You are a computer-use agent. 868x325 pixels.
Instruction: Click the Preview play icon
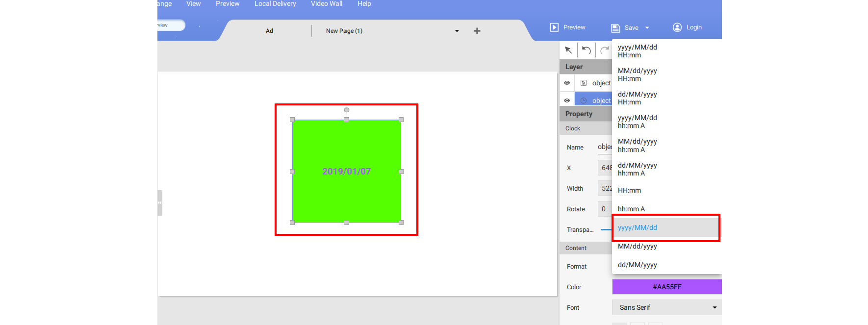tap(554, 27)
